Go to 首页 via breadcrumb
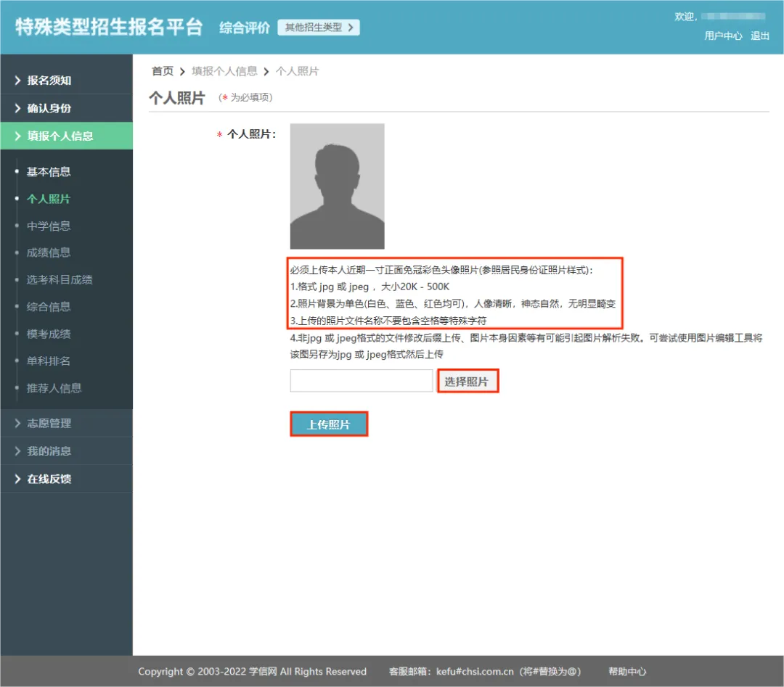 click(x=163, y=71)
